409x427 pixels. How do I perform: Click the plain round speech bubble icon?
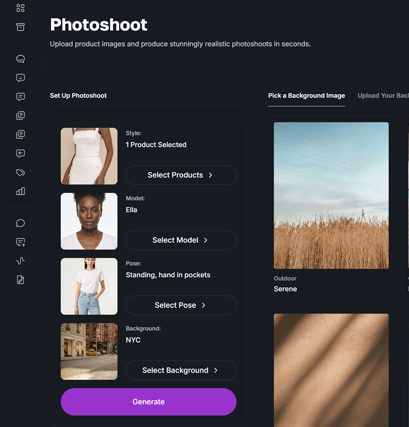20,223
